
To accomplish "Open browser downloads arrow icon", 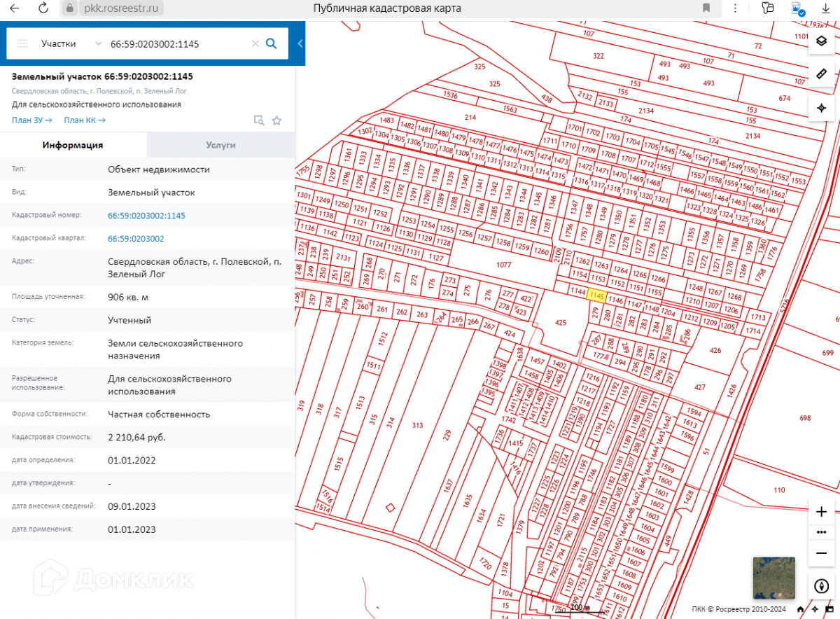I will coord(825,8).
